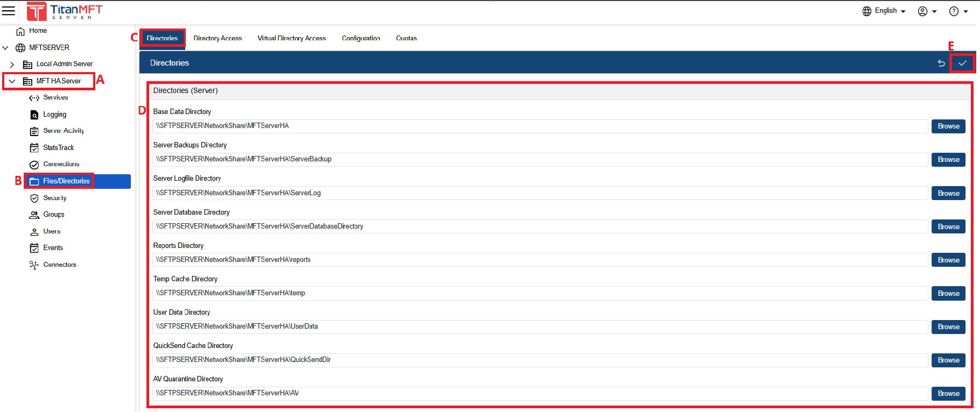Select the Users item in sidebar
The image size is (980, 412).
point(52,231)
